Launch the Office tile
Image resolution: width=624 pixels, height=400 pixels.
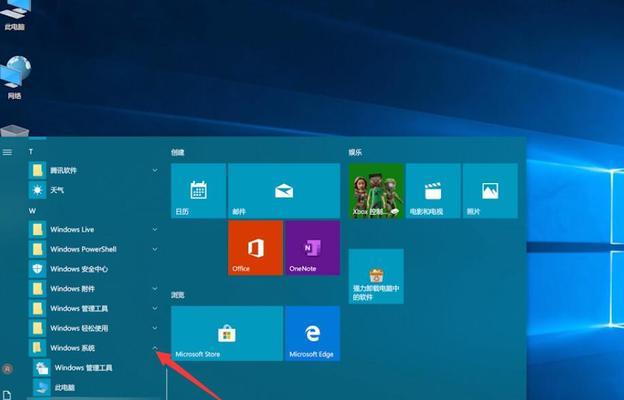click(x=255, y=248)
